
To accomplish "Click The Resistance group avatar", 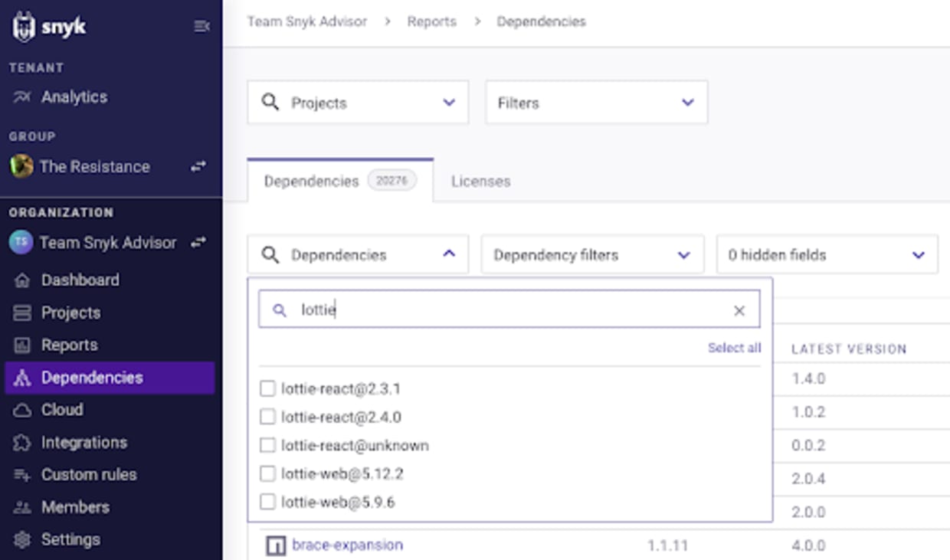I will pos(21,166).
